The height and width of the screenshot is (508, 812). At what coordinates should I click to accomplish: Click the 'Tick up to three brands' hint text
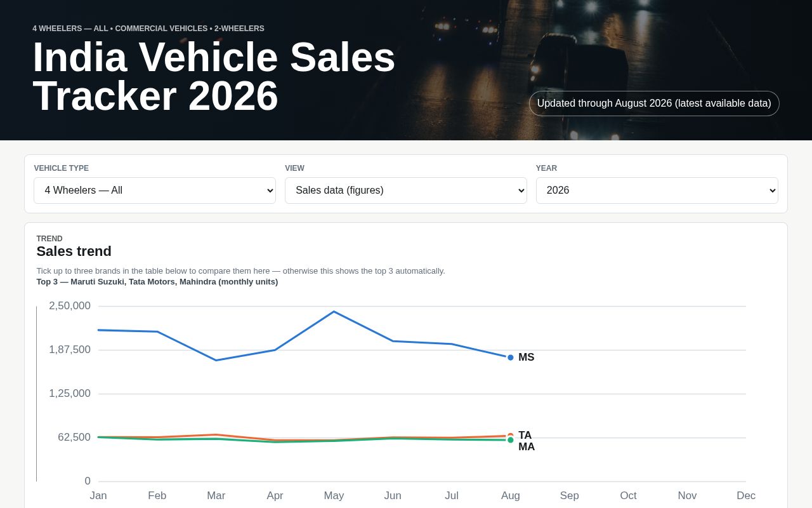click(240, 271)
